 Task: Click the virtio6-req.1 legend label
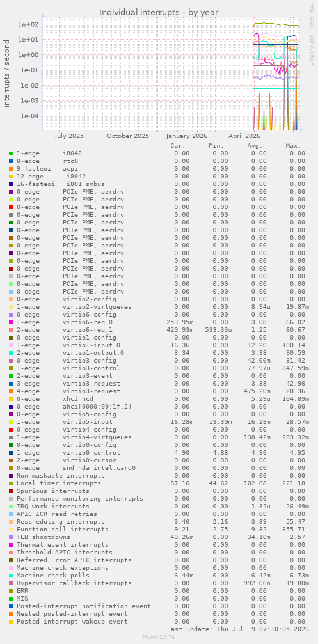(x=88, y=330)
